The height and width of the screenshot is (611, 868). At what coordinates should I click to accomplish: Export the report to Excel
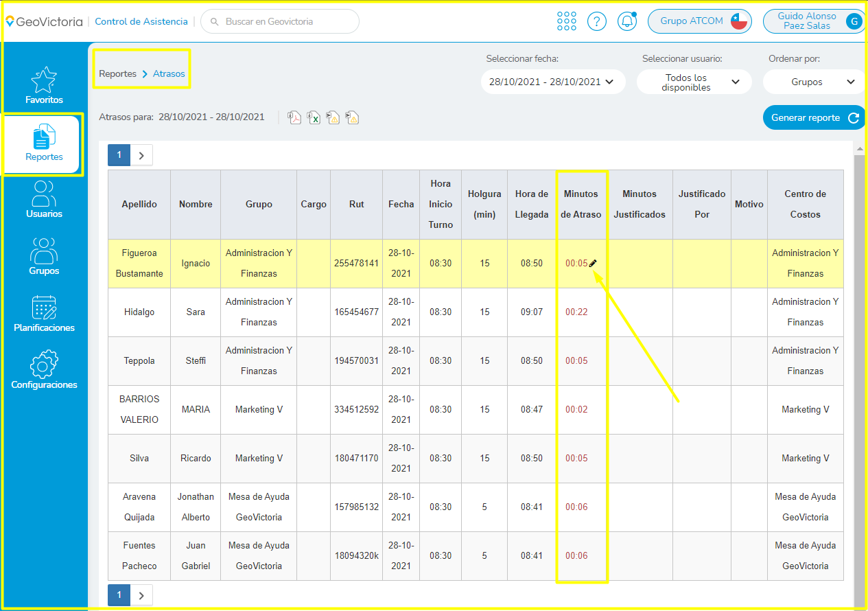(314, 117)
